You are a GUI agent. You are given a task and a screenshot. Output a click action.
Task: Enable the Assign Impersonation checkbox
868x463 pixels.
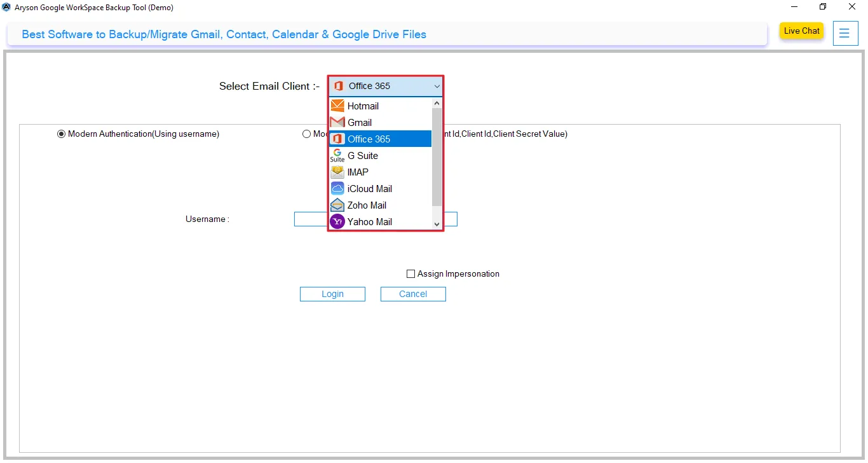click(410, 273)
